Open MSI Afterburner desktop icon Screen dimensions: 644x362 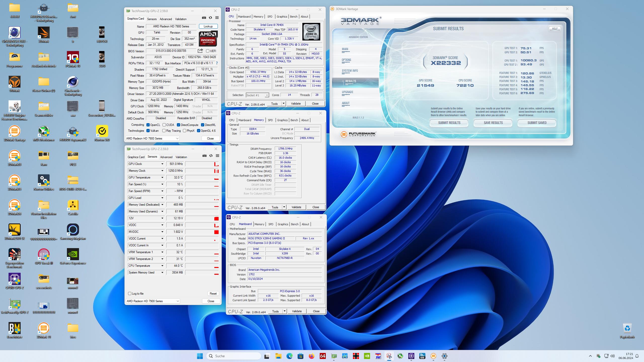[x=44, y=133]
